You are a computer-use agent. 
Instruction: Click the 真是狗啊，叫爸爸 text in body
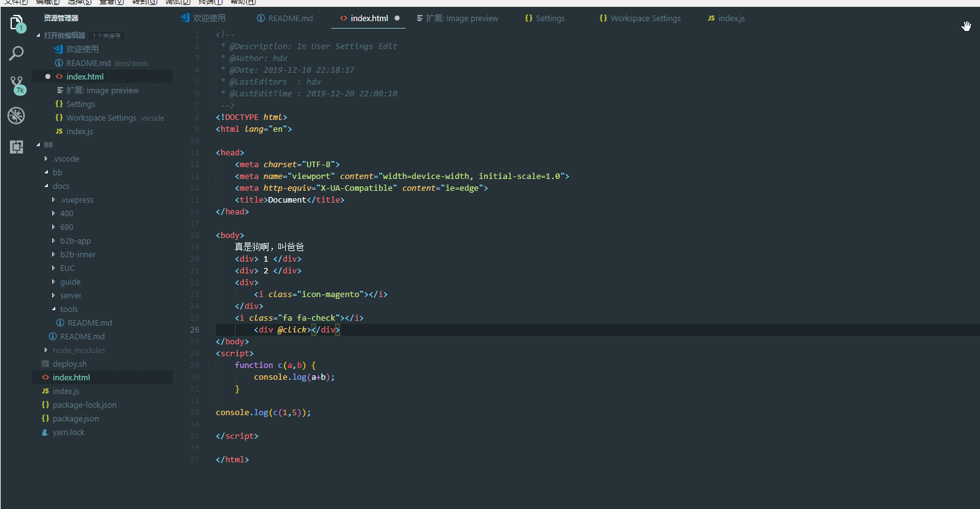[269, 247]
